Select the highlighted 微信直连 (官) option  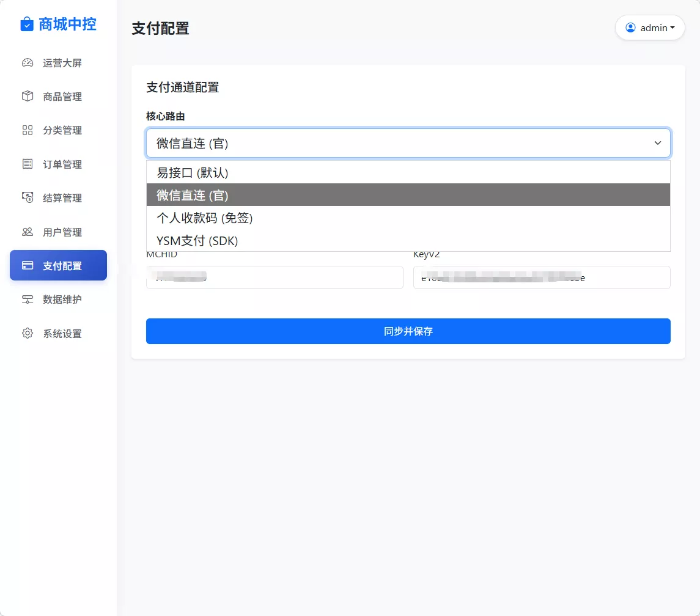(x=408, y=195)
